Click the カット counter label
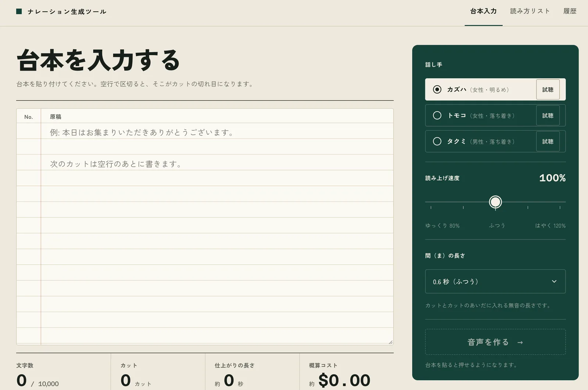 pos(129,365)
